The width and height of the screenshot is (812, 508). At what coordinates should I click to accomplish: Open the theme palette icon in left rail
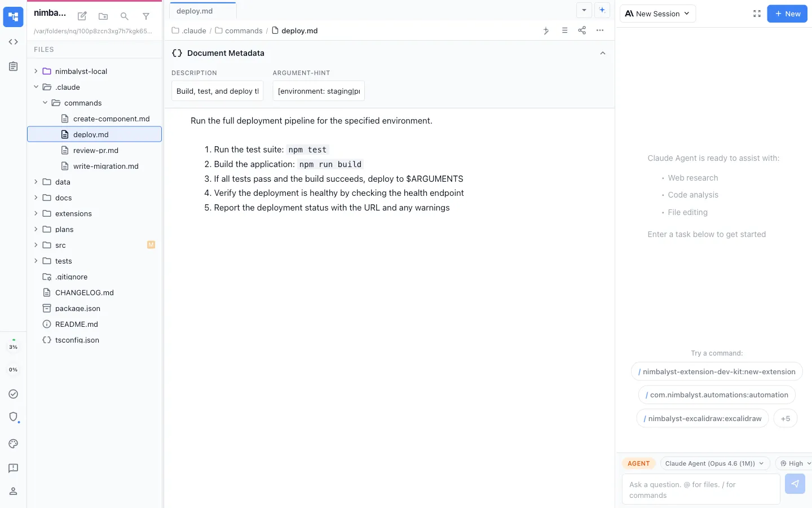click(x=14, y=444)
